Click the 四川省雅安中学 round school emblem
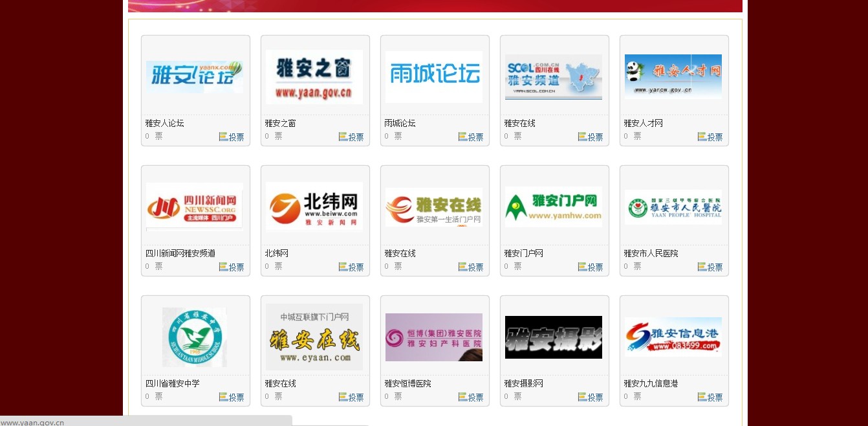Image resolution: width=868 pixels, height=426 pixels. (195, 337)
